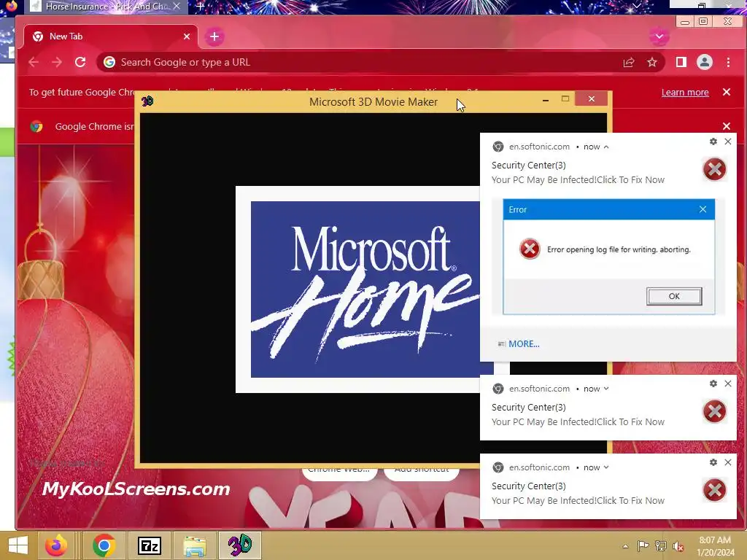Go forward in the Chrome toolbar
This screenshot has width=747, height=560.
pos(57,62)
